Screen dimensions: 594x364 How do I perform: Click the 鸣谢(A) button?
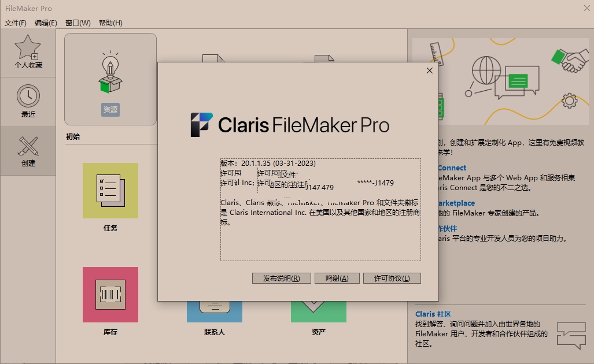(x=337, y=278)
